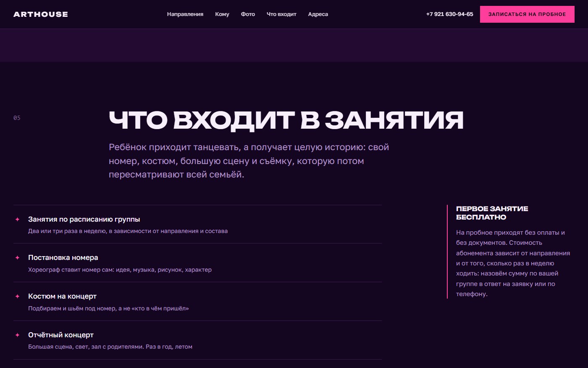The image size is (588, 368).
Task: Click the paragraph На пробное приходят без оплаты
Action: (513, 263)
